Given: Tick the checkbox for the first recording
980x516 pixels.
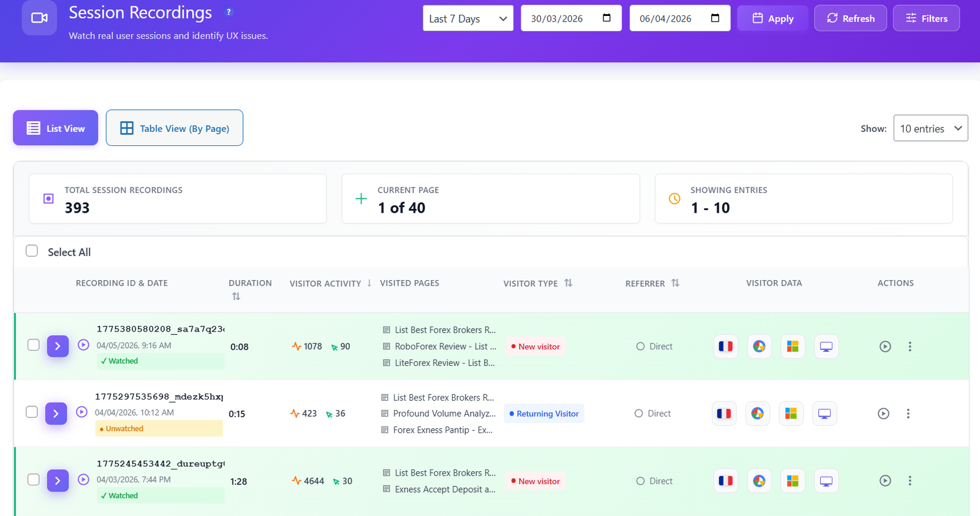Looking at the screenshot, I should (34, 345).
